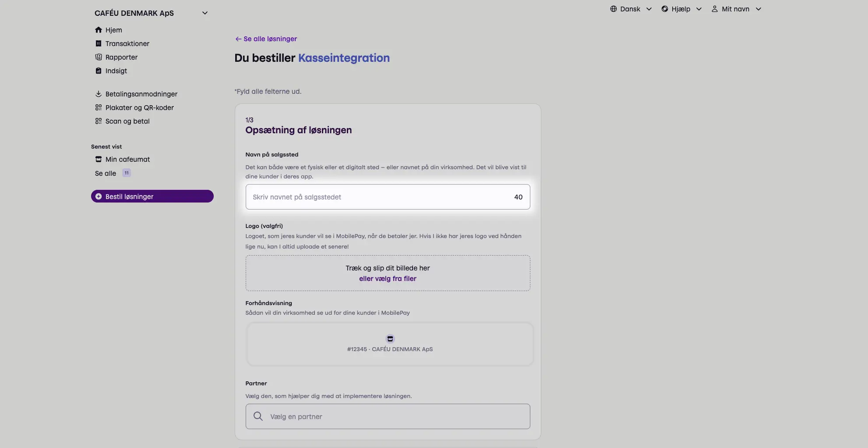The height and width of the screenshot is (448, 868).
Task: Go to Rapporter in the sidebar
Action: (x=121, y=57)
